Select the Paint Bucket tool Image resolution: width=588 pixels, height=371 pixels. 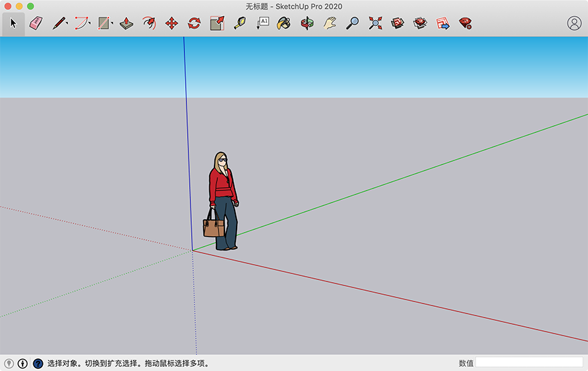click(x=284, y=23)
